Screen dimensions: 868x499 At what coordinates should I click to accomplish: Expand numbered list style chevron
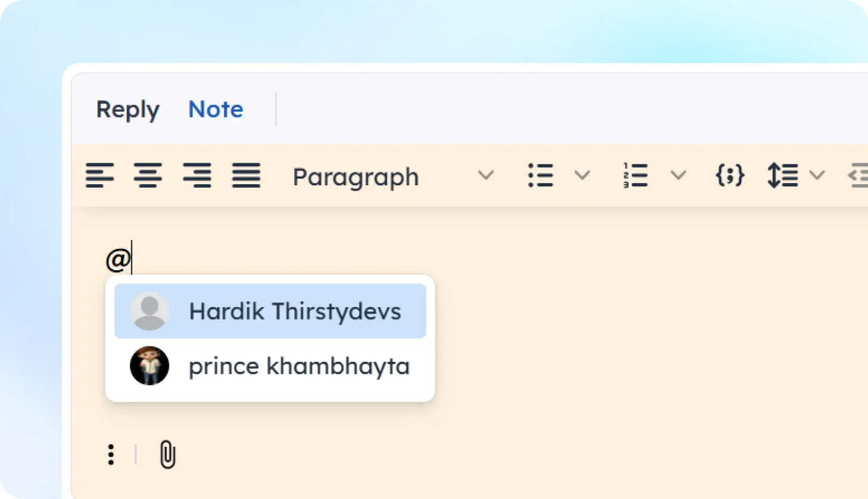pos(678,175)
